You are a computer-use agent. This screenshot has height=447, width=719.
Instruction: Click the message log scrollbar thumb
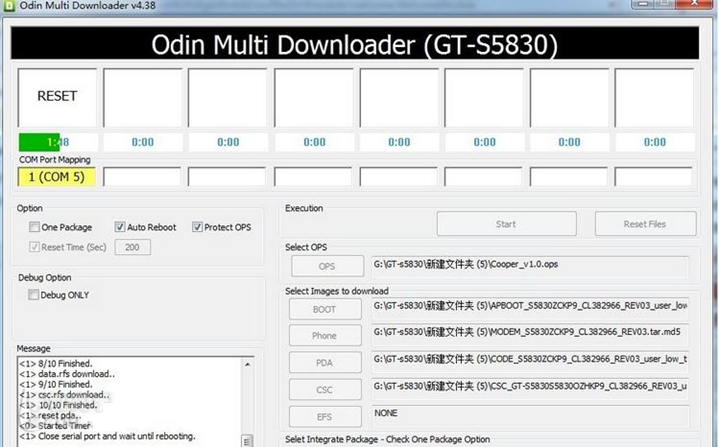pyautogui.click(x=248, y=441)
